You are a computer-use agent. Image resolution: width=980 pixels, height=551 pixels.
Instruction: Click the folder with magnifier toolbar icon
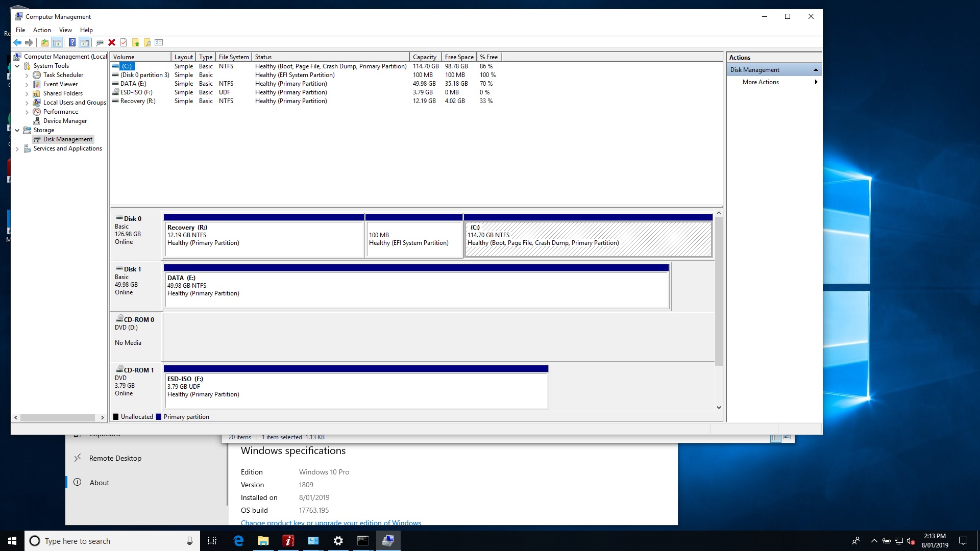point(148,43)
